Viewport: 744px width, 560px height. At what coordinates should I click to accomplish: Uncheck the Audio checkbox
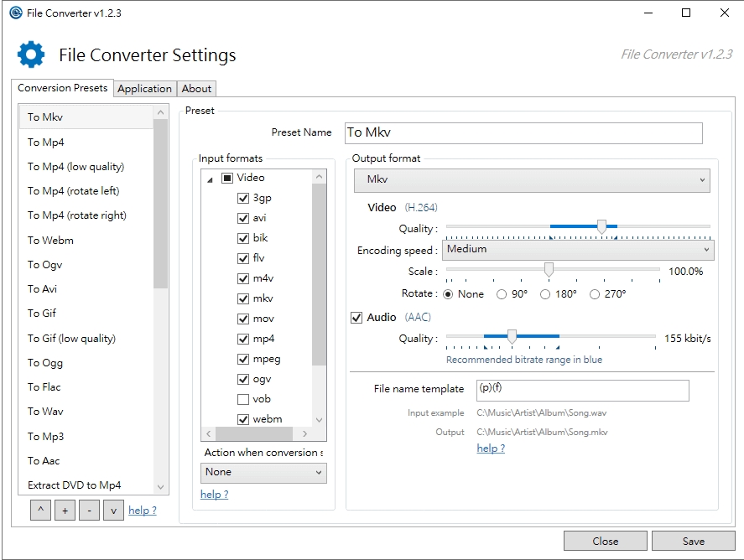click(356, 318)
